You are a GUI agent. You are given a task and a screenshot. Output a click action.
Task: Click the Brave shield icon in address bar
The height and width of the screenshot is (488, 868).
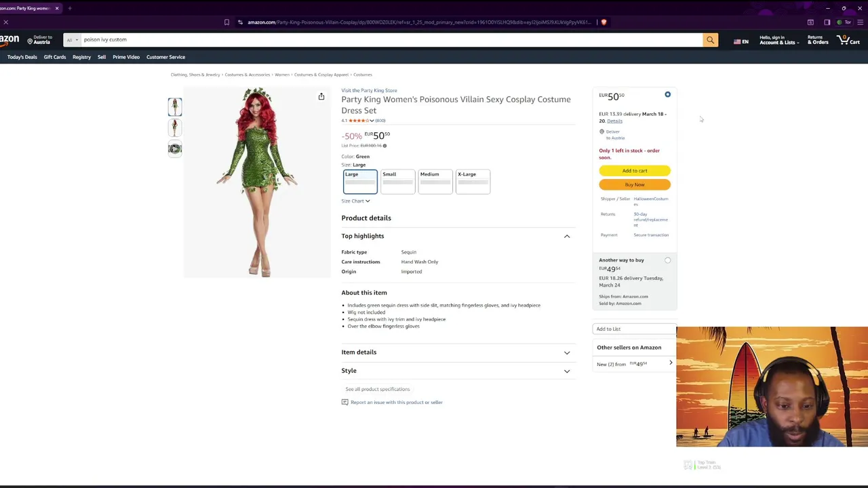tap(604, 22)
